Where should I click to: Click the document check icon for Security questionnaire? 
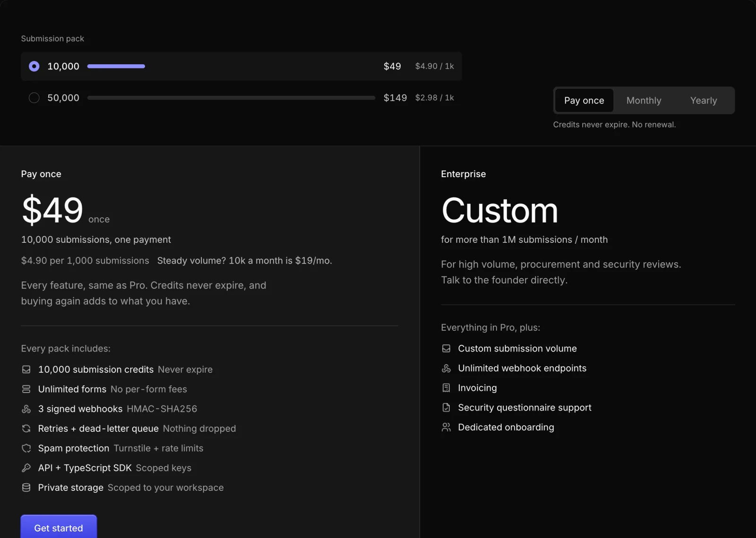446,408
